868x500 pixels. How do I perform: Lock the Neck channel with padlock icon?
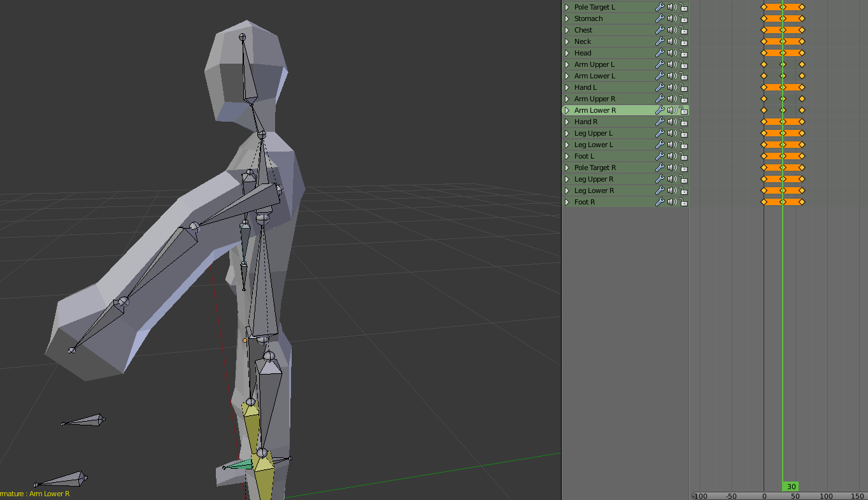(683, 41)
